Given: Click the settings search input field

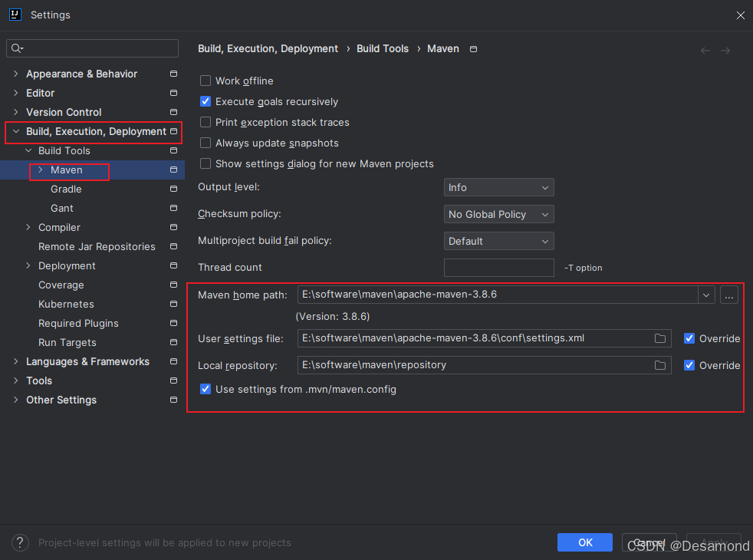Looking at the screenshot, I should click(92, 48).
